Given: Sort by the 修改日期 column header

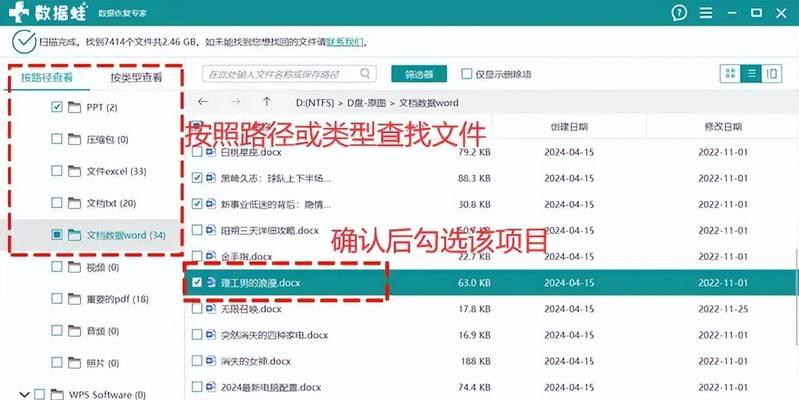Looking at the screenshot, I should click(723, 126).
